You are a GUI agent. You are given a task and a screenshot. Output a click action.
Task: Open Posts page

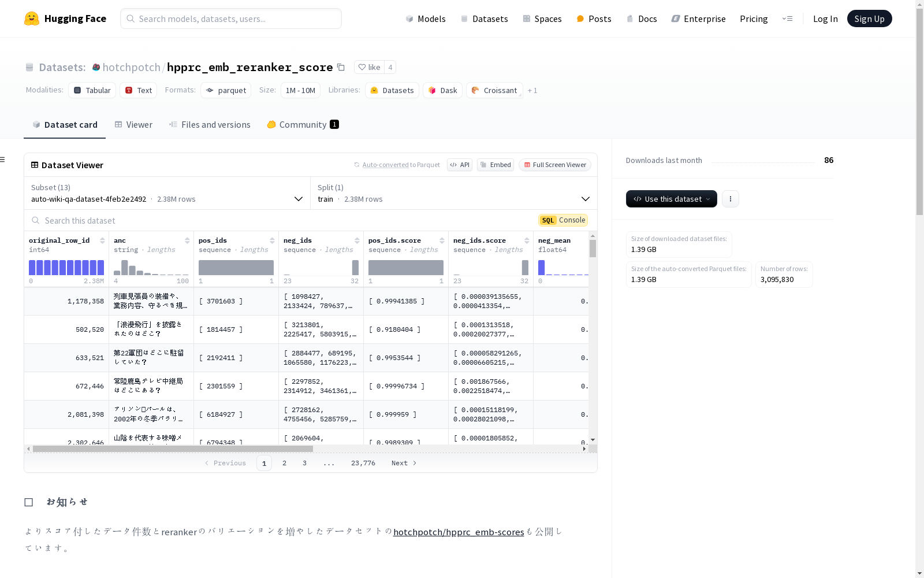click(594, 18)
